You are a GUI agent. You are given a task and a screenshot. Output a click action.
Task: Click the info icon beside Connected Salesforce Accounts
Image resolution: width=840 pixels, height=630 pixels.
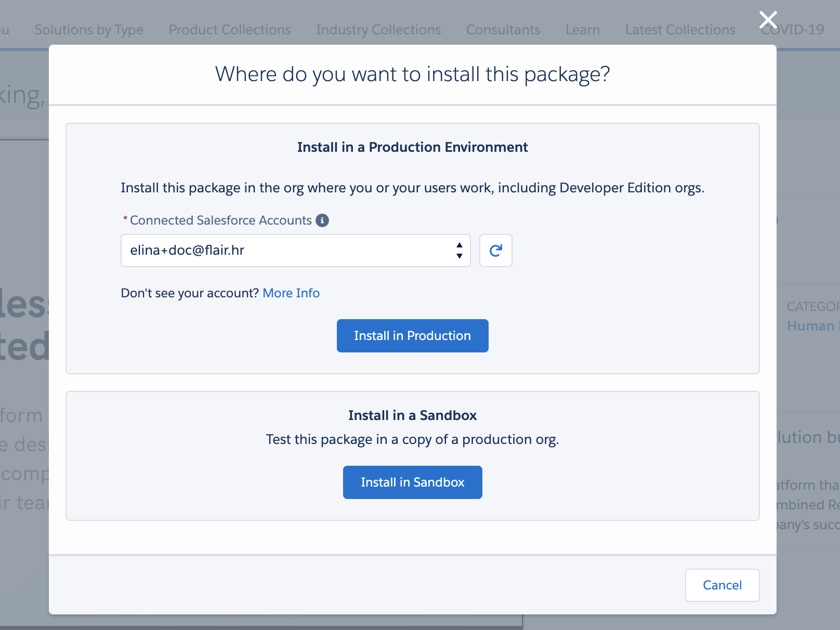click(x=322, y=220)
